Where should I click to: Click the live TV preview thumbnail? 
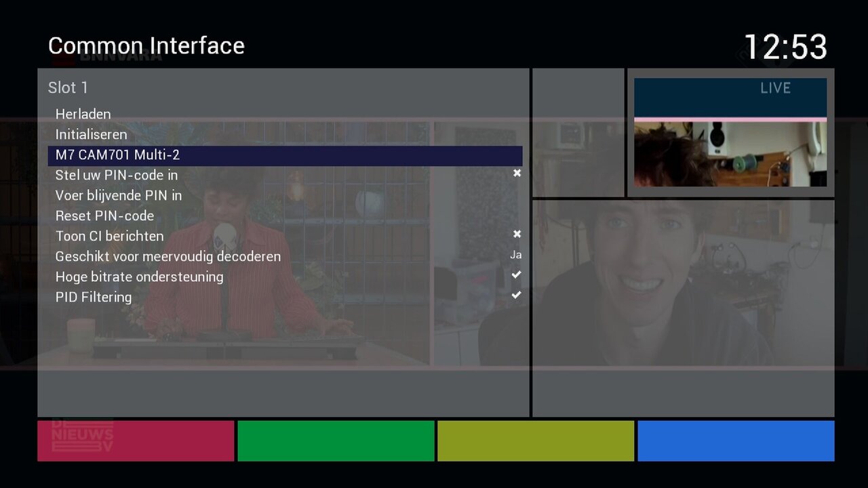(x=730, y=132)
